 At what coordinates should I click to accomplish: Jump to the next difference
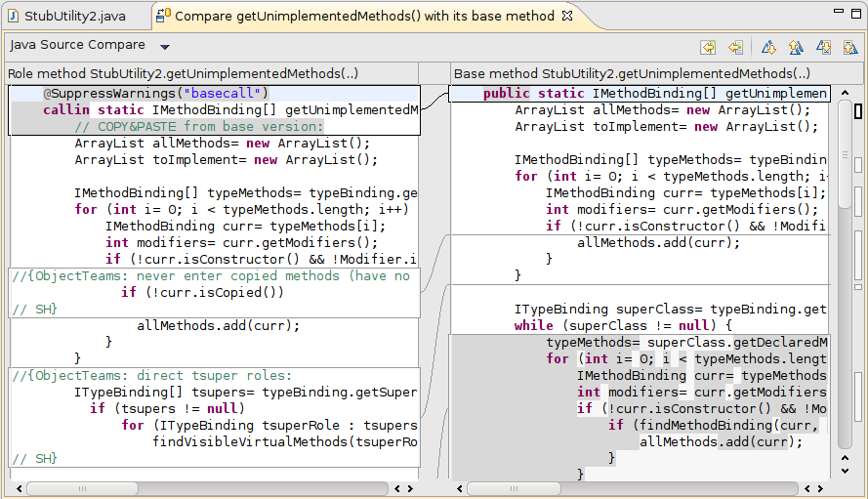pos(768,47)
